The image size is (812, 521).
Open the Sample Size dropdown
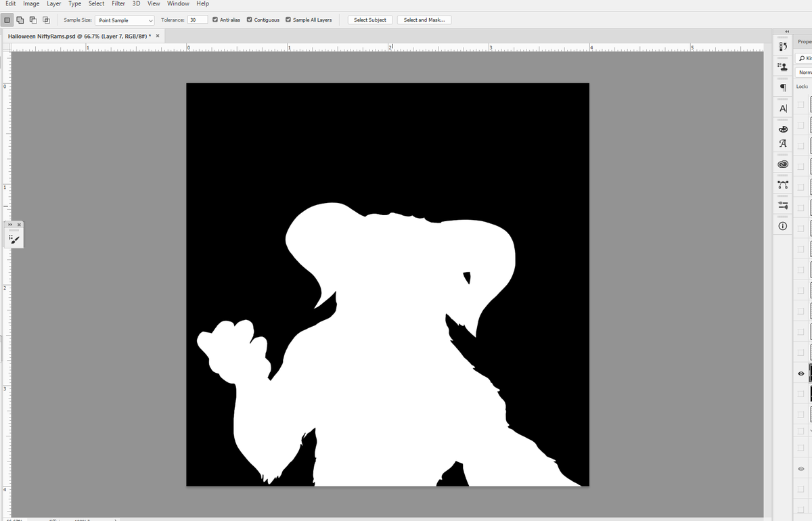pyautogui.click(x=125, y=20)
